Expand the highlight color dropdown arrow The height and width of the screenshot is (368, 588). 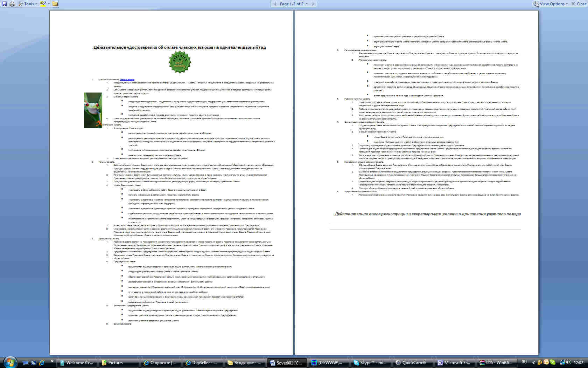[49, 4]
